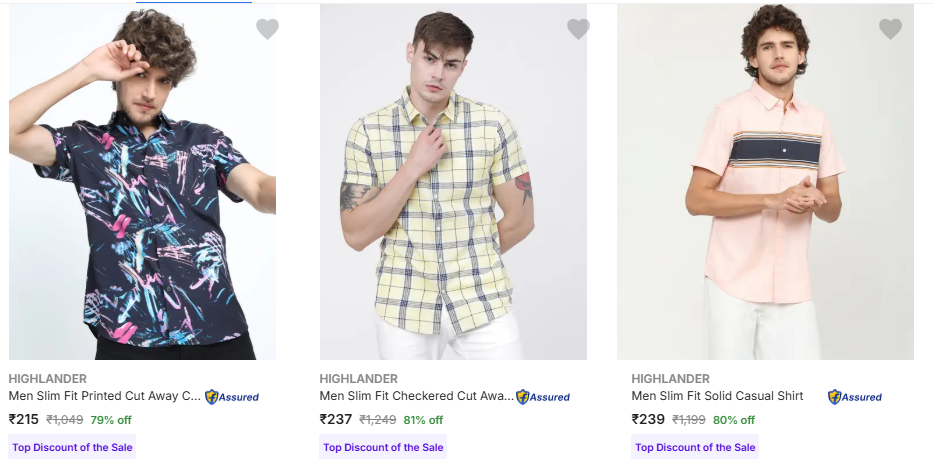This screenshot has height=465, width=934.
Task: Click Assured badge on solid casual shirt
Action: 855,397
